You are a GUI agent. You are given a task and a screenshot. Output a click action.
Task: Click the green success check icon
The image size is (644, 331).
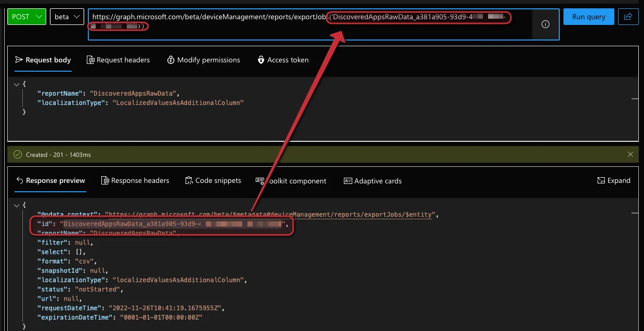click(x=18, y=154)
